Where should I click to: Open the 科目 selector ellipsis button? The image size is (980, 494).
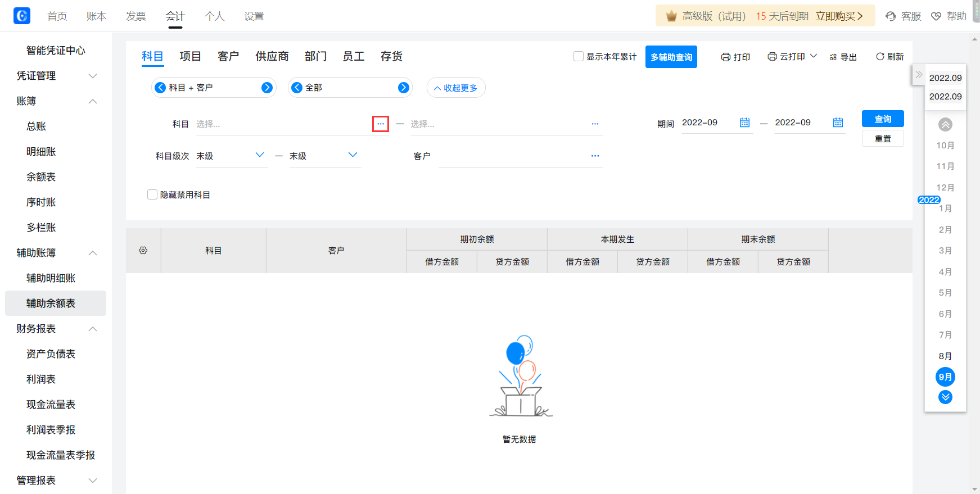point(381,124)
